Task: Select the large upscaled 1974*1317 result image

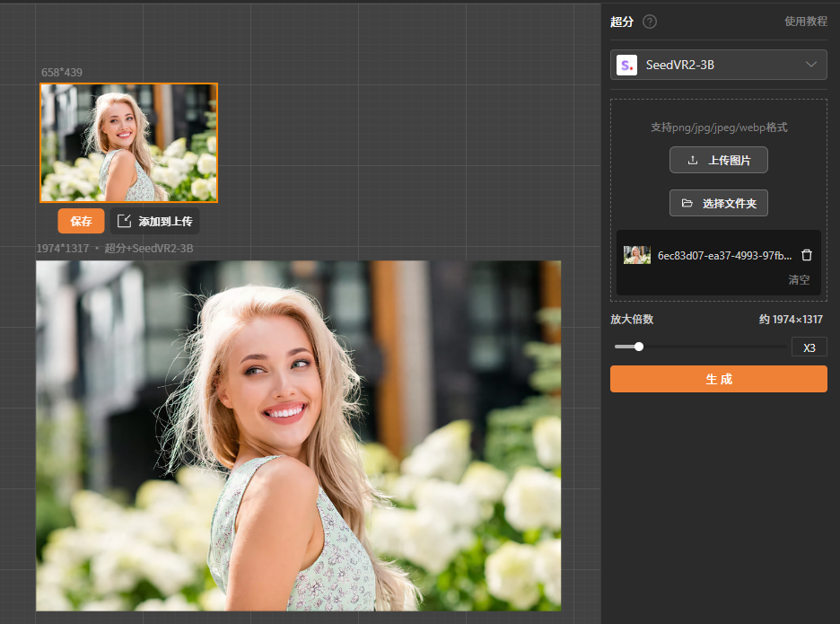Action: (x=298, y=435)
